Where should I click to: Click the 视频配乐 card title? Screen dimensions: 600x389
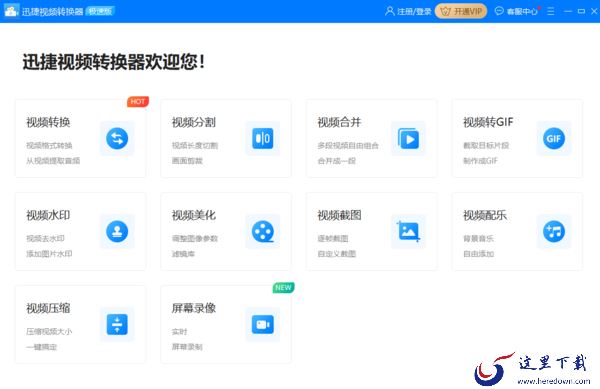point(485,215)
